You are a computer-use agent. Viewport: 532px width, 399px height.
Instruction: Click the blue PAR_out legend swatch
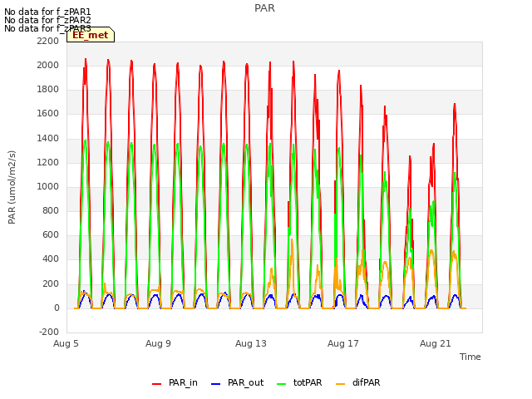tap(216, 384)
